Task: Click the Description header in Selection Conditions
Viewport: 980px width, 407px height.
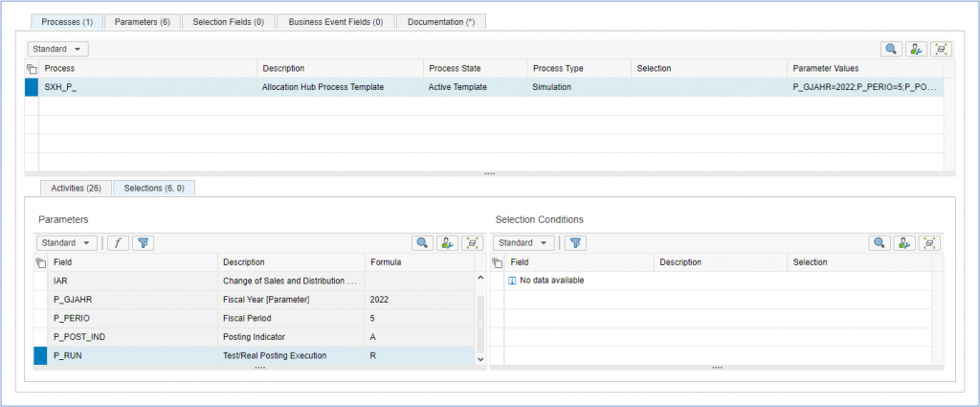Action: pyautogui.click(x=721, y=262)
